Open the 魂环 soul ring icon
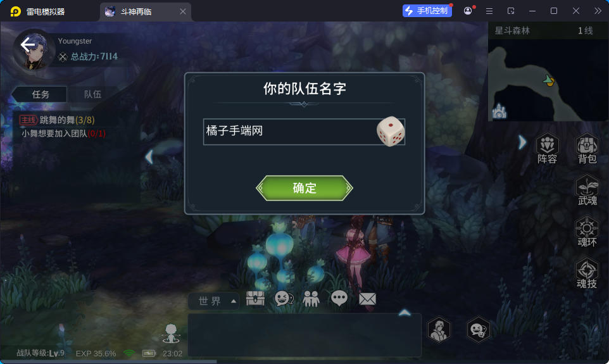The width and height of the screenshot is (609, 364). click(587, 232)
